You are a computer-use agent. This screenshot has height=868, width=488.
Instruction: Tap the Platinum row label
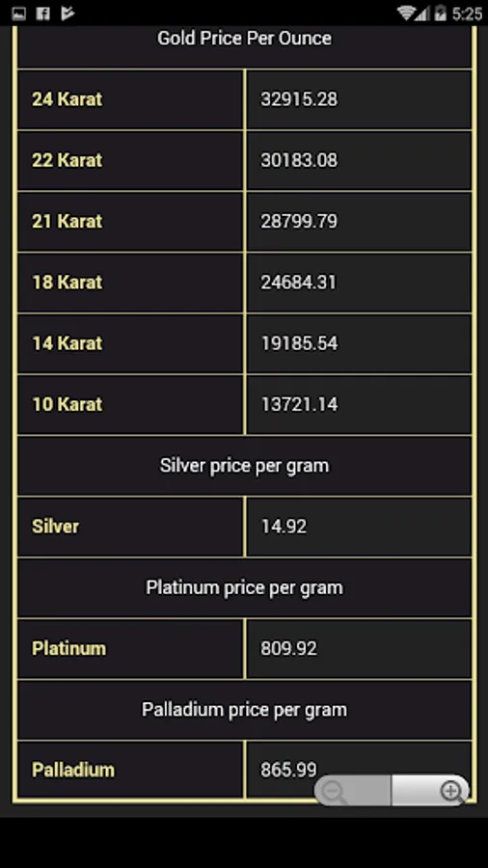68,648
